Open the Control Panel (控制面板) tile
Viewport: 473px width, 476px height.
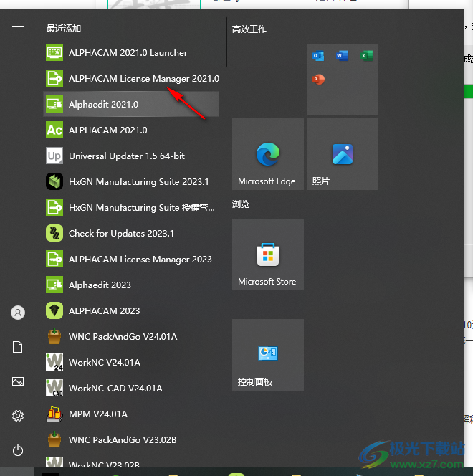tap(267, 356)
